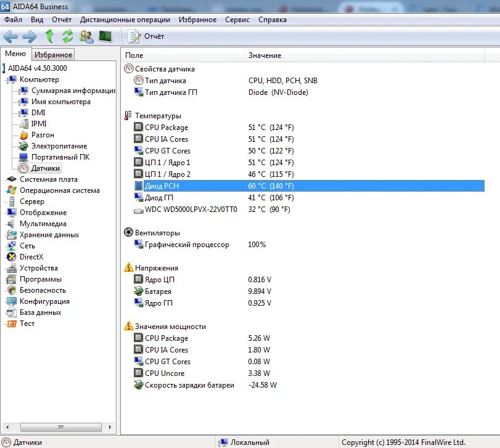Open Суммарная информация tree item
This screenshot has height=448, width=500.
(73, 91)
